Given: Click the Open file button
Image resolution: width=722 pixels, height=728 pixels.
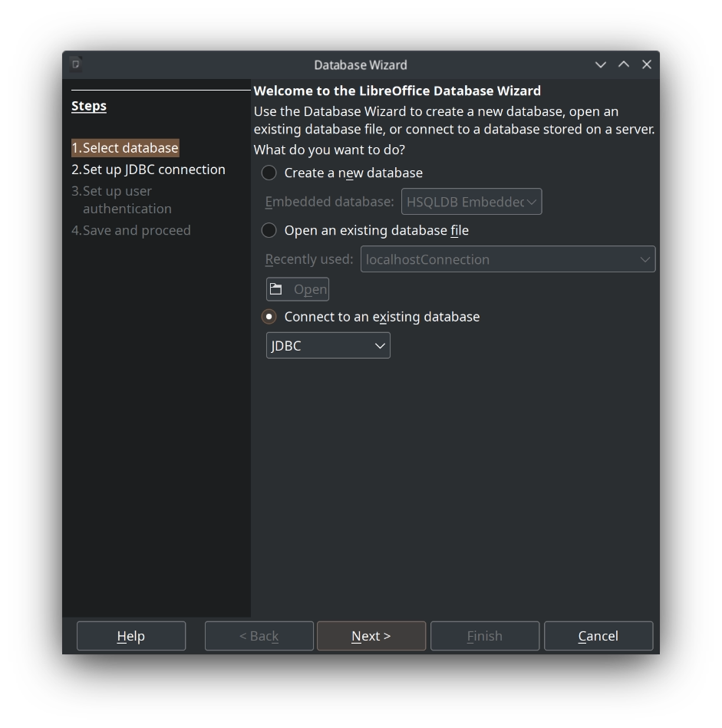Looking at the screenshot, I should click(x=298, y=289).
